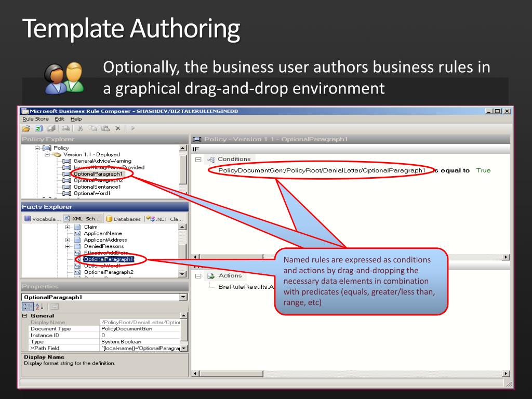
Task: Click the grayed Property Pages icon
Action: click(x=55, y=307)
